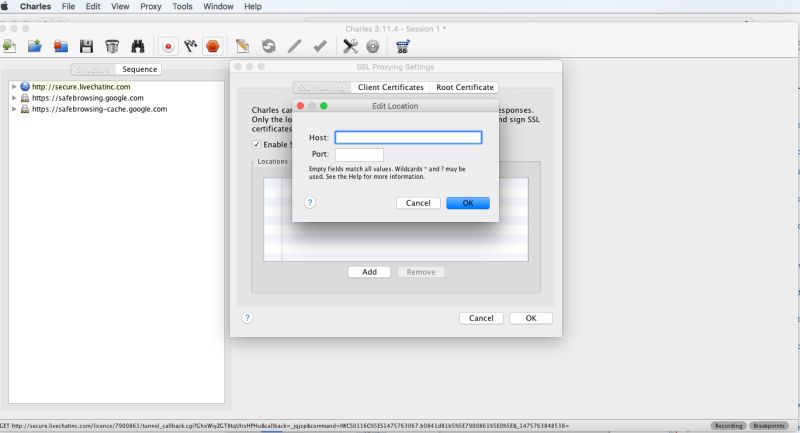Click lock icon of safebrowsing-cache.google.com
The image size is (800, 433).
[x=24, y=109]
